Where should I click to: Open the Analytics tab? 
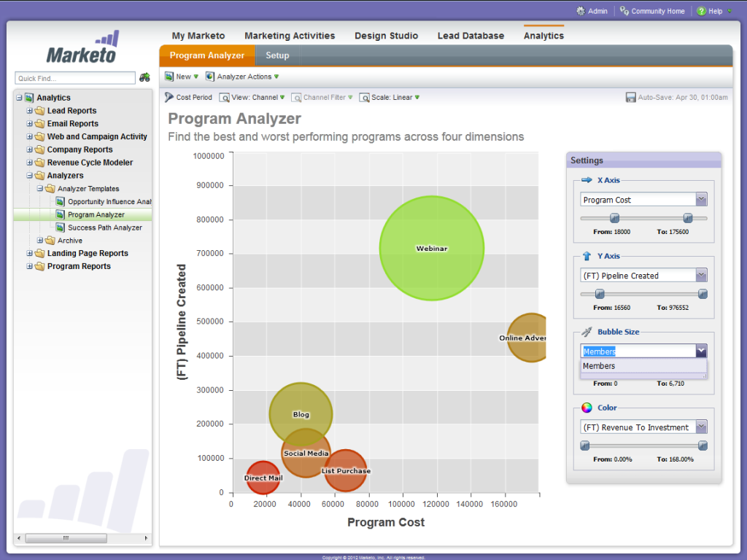tap(543, 36)
